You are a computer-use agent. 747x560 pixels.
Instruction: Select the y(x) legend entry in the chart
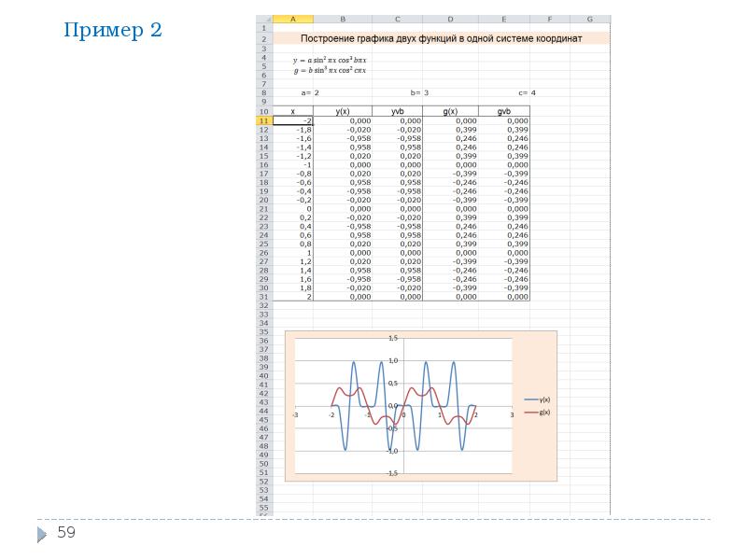click(538, 399)
